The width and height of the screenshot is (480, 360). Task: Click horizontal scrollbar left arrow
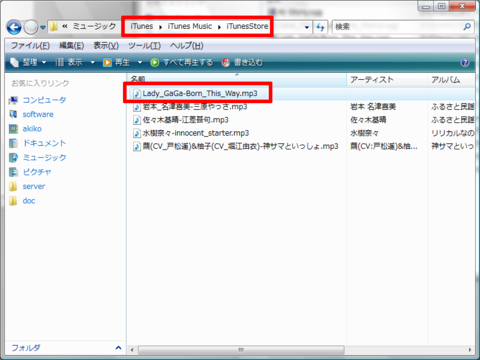click(132, 350)
